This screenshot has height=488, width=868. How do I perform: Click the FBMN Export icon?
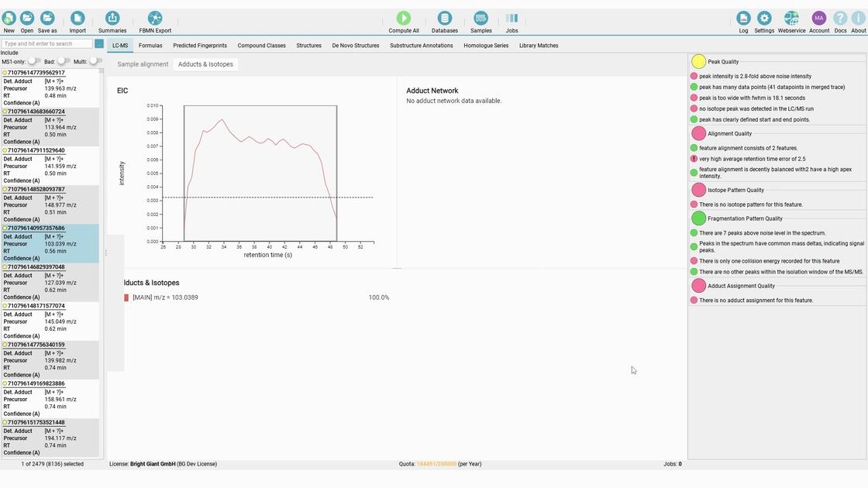click(x=155, y=18)
